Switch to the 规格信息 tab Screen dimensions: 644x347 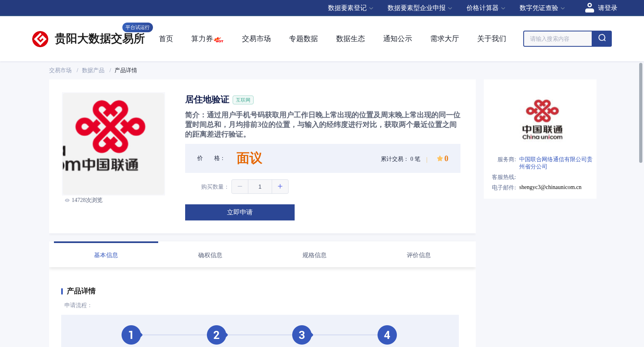(314, 255)
